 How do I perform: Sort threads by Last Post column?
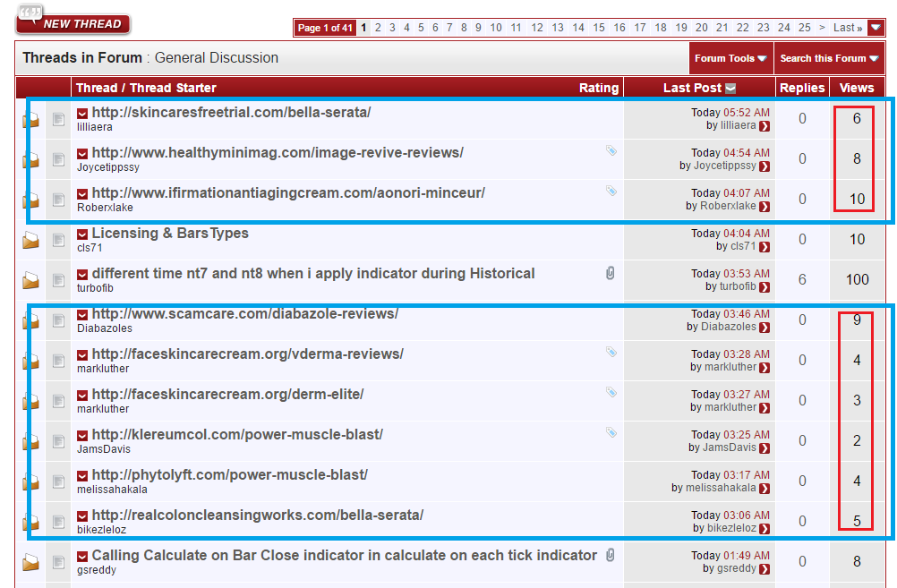692,88
